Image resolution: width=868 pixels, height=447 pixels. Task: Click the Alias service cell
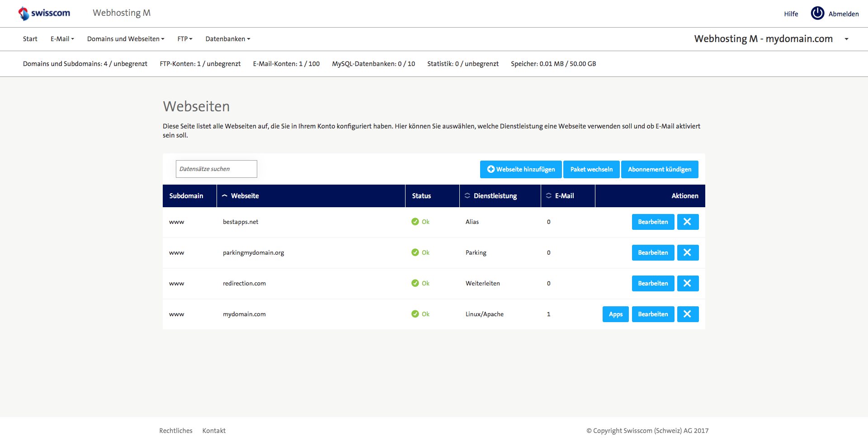(472, 222)
